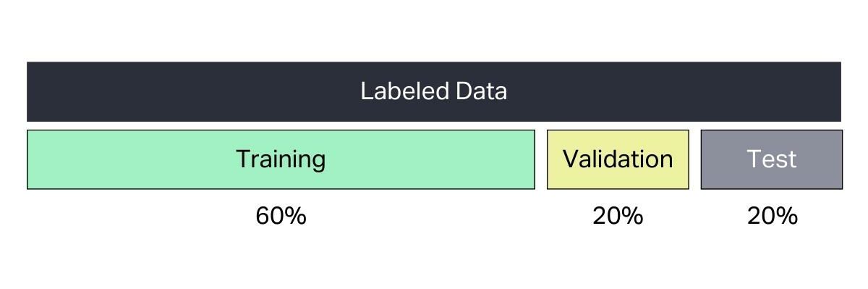Click the left end of the Labeled Data bar
The height and width of the screenshot is (289, 868).
tap(30, 91)
